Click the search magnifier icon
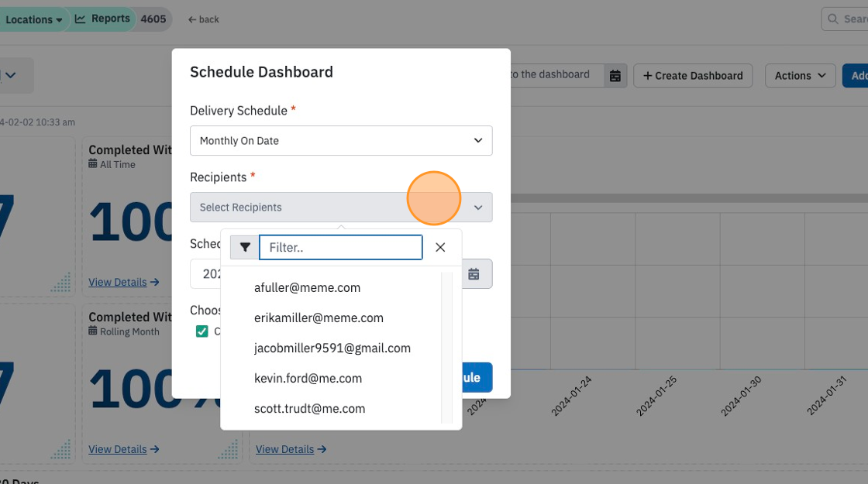 point(832,19)
